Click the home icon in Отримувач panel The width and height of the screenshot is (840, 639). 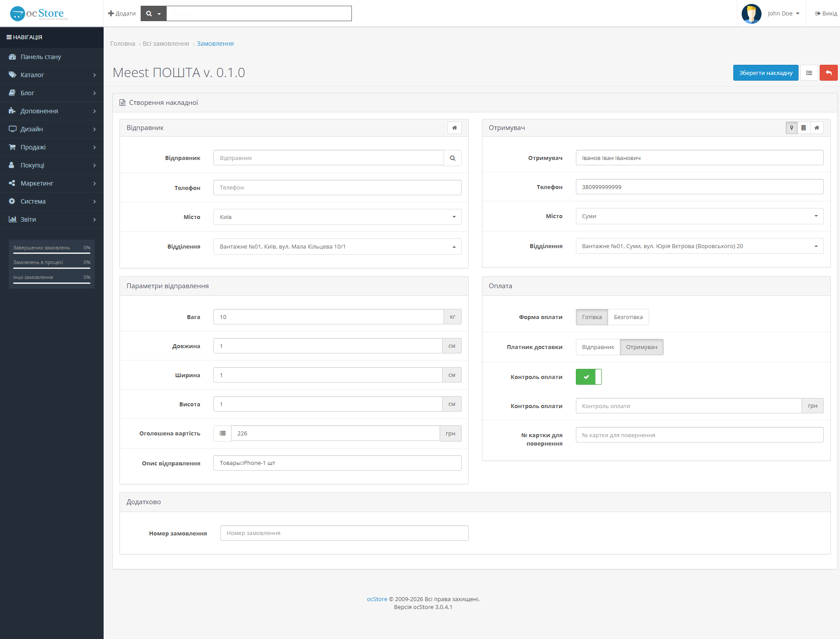coord(817,128)
